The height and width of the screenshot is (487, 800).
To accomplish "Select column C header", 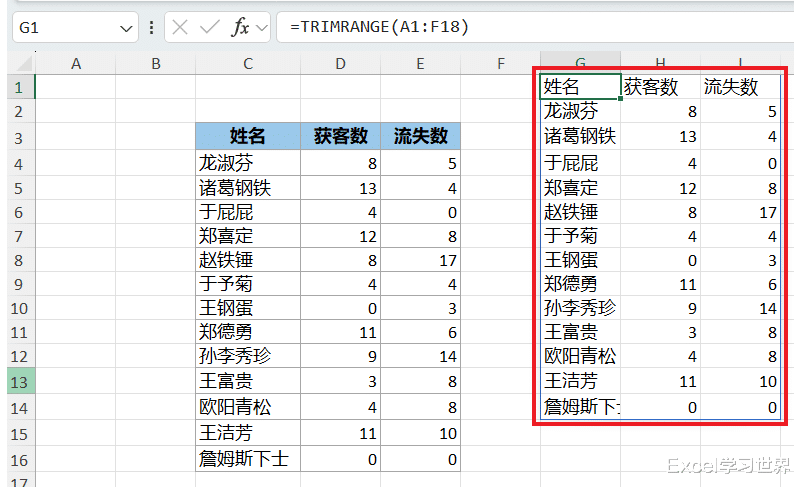I will 248,64.
